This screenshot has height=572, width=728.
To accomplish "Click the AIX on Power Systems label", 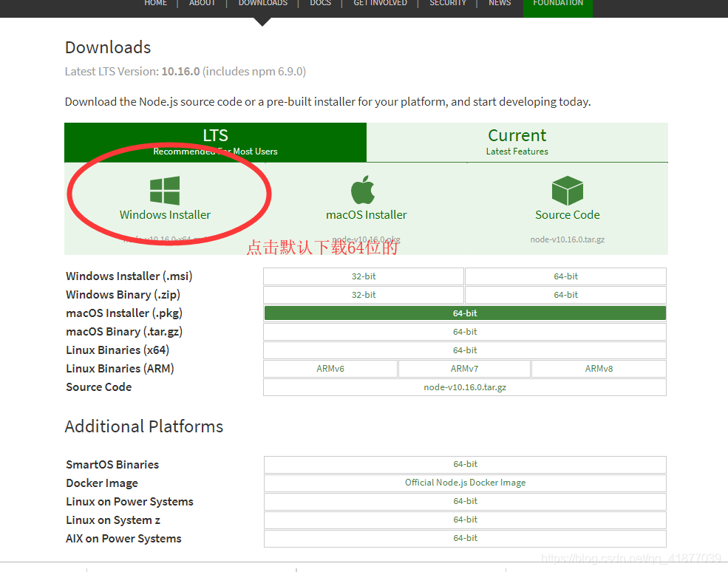I will [123, 539].
